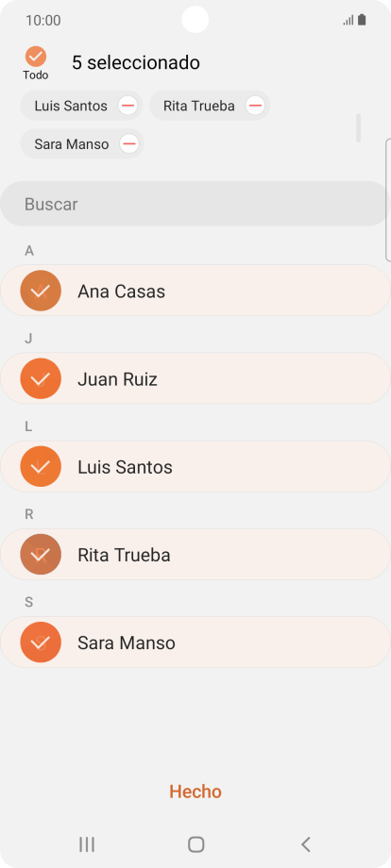Click the selected chips scrollbar
This screenshot has width=391, height=868.
[x=358, y=128]
